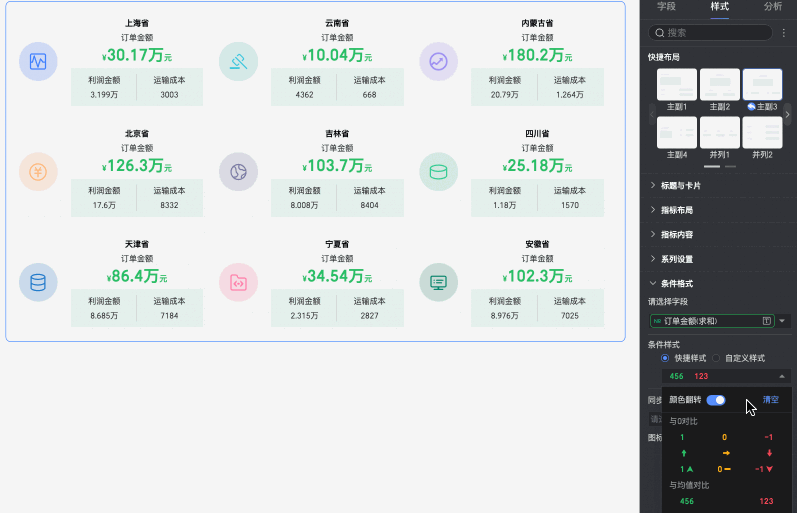Select the 主副1 layout thumbnail

click(677, 85)
